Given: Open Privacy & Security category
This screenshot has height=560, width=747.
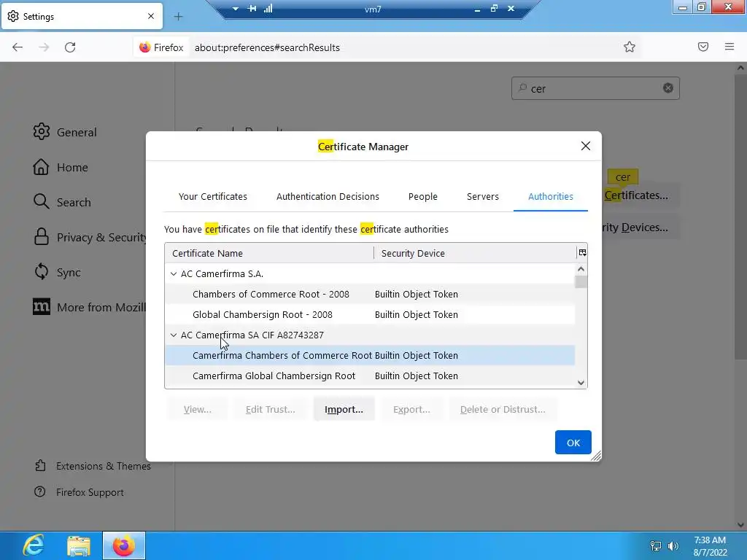Looking at the screenshot, I should (90, 237).
